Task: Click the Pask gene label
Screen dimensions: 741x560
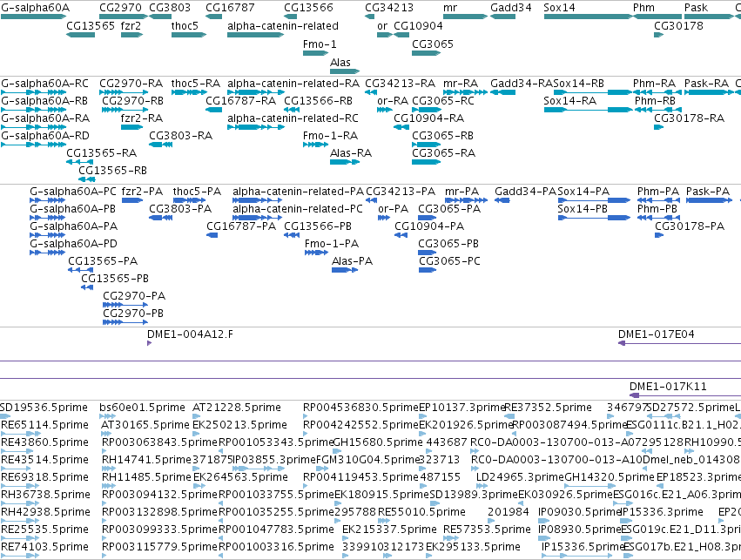Action: 696,8
